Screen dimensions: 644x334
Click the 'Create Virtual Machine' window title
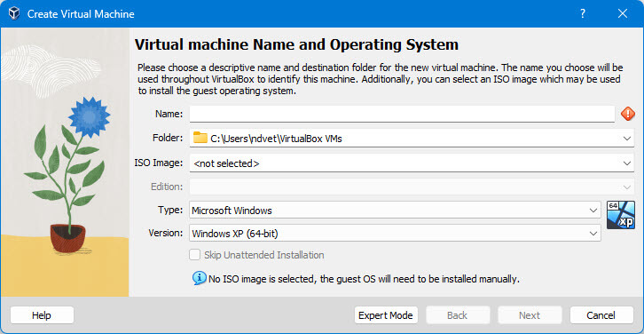[x=81, y=14]
